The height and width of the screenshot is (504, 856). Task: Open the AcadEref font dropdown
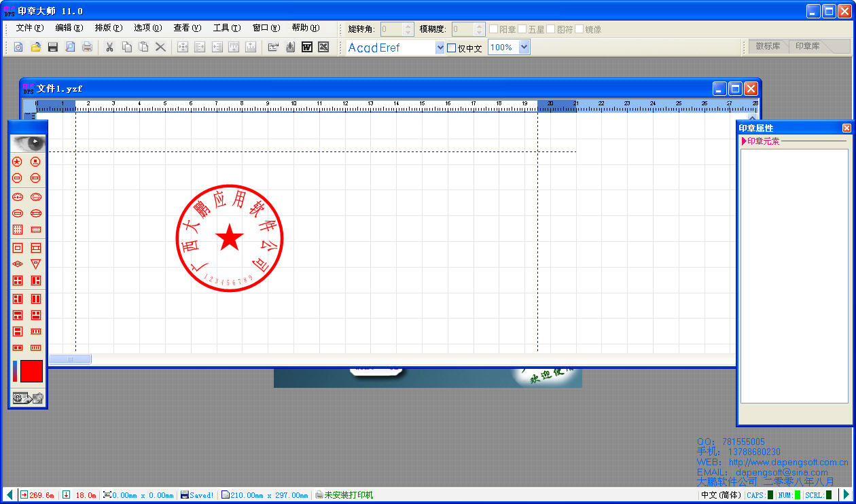[440, 48]
